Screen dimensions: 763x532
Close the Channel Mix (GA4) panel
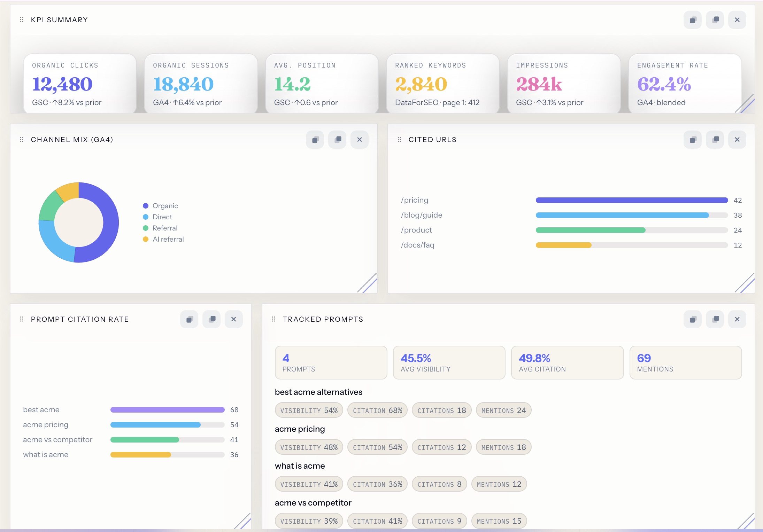pyautogui.click(x=360, y=140)
